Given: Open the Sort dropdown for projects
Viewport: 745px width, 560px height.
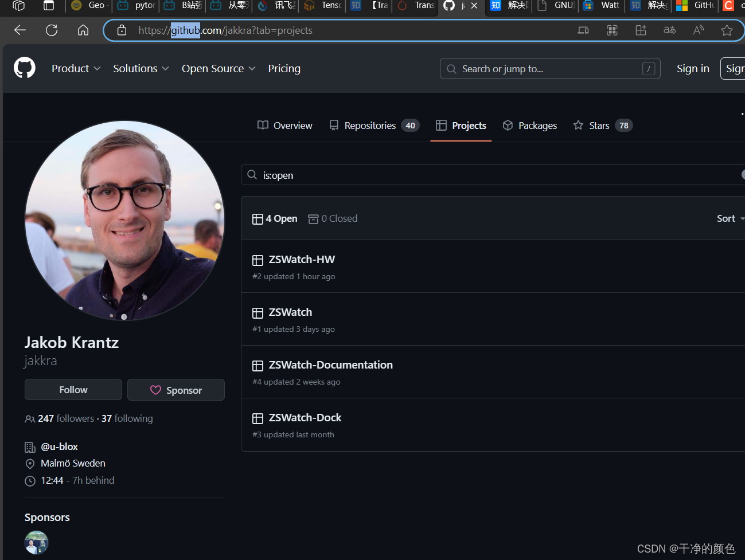Looking at the screenshot, I should (728, 218).
